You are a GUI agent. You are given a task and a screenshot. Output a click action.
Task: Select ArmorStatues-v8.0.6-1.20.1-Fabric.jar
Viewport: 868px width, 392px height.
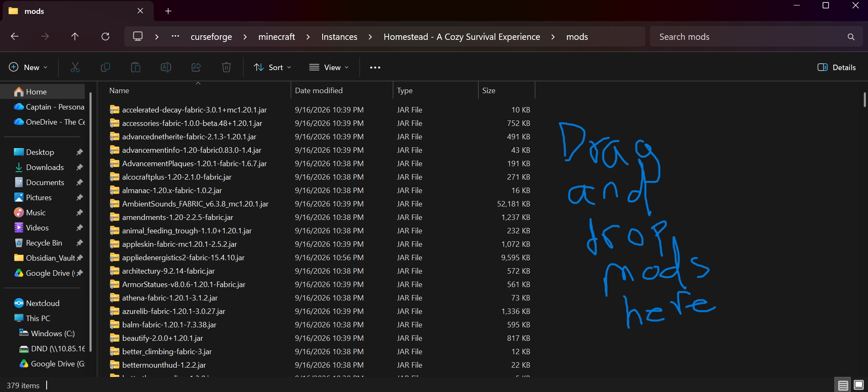point(184,284)
